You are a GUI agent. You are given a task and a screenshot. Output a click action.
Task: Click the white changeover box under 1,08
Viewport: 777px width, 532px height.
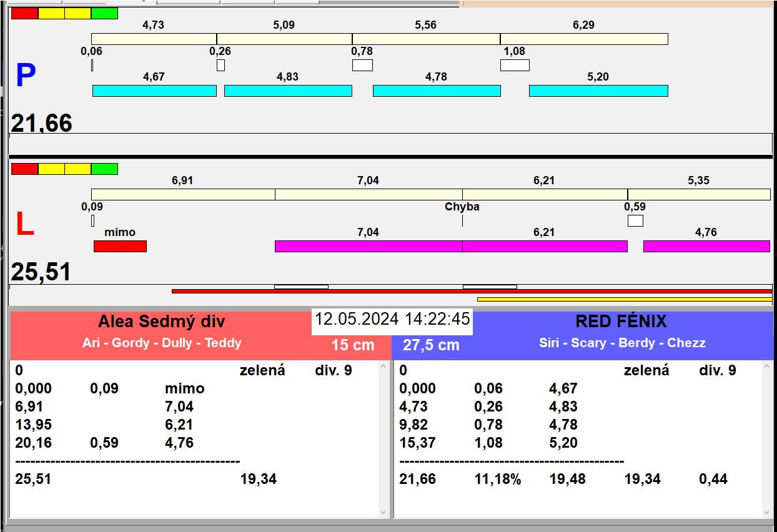515,65
